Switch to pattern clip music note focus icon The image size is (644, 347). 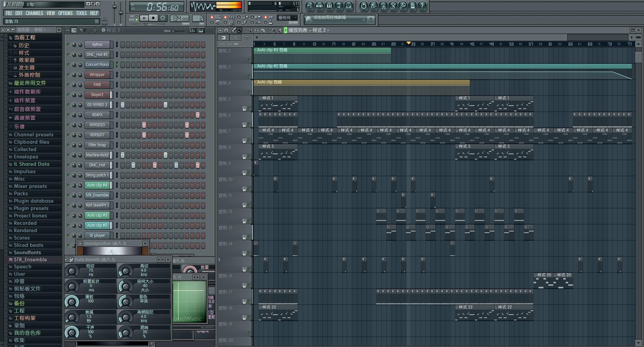coord(247,38)
